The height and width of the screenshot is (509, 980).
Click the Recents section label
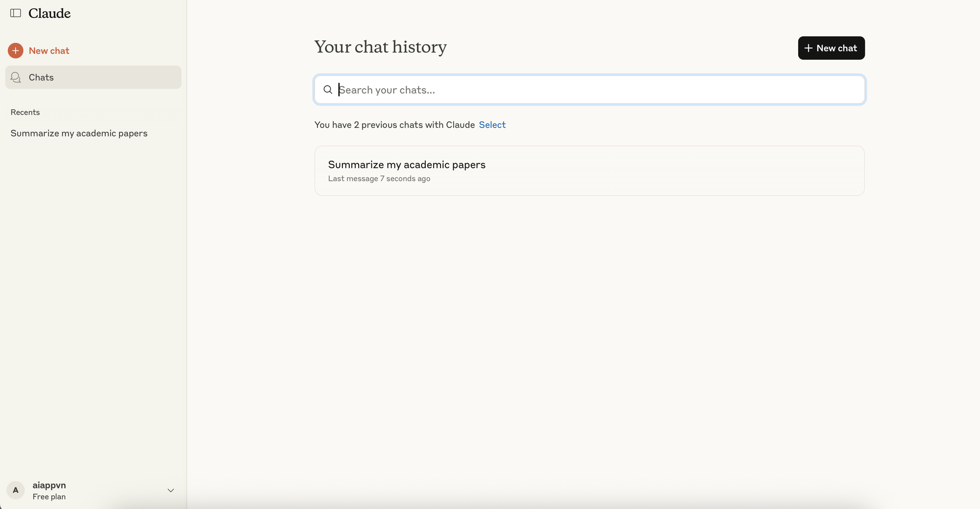(25, 112)
